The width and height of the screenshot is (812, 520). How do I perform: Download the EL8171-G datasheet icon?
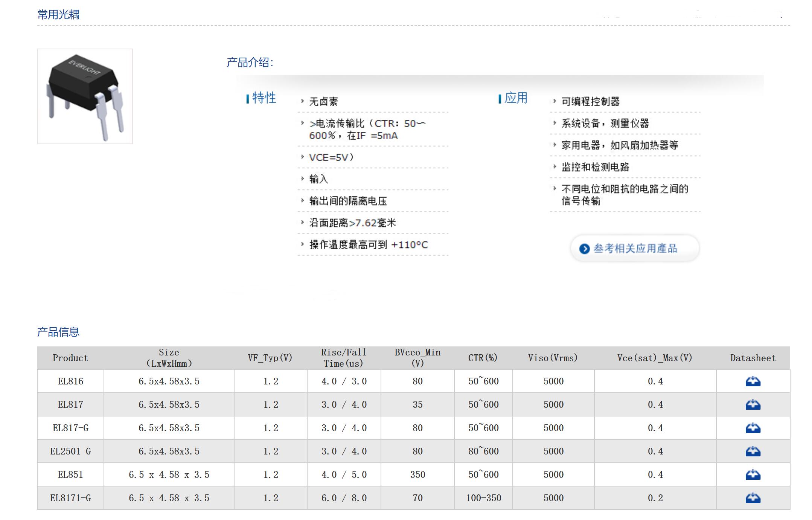coord(753,498)
